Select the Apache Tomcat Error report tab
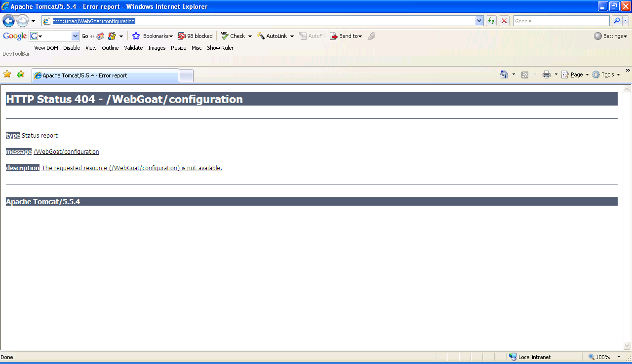 (105, 75)
